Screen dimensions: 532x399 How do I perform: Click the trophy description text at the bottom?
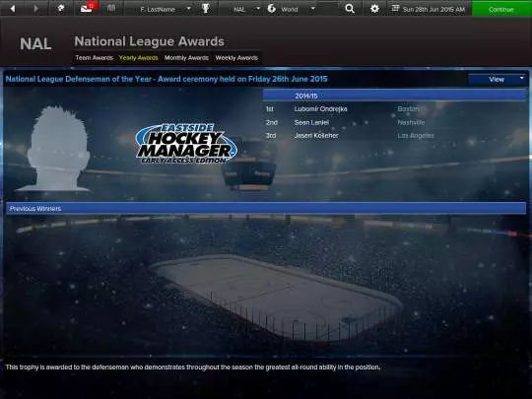click(193, 367)
